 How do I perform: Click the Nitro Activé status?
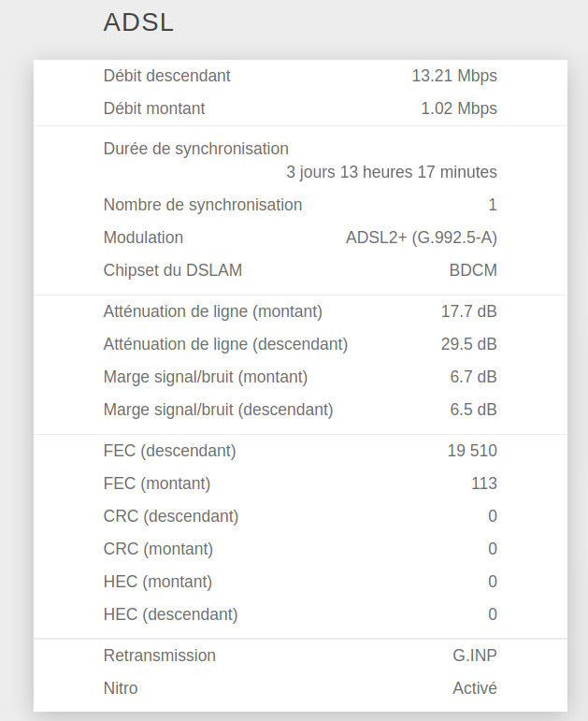point(475,688)
